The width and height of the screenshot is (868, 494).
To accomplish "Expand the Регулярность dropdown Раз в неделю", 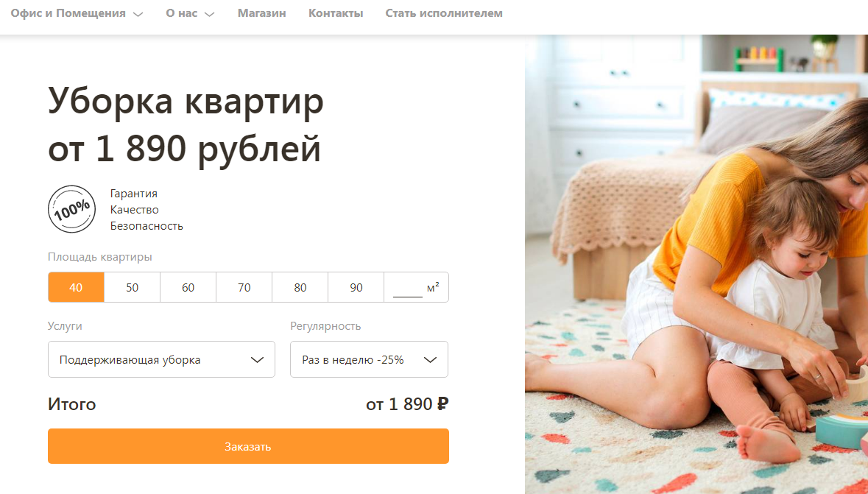I will [x=370, y=359].
